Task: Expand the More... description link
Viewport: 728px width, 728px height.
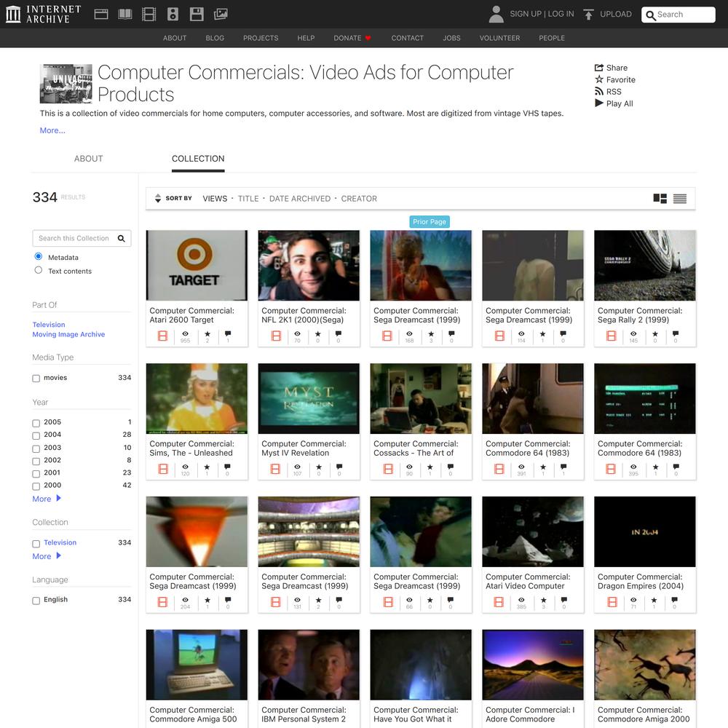Action: pyautogui.click(x=52, y=130)
